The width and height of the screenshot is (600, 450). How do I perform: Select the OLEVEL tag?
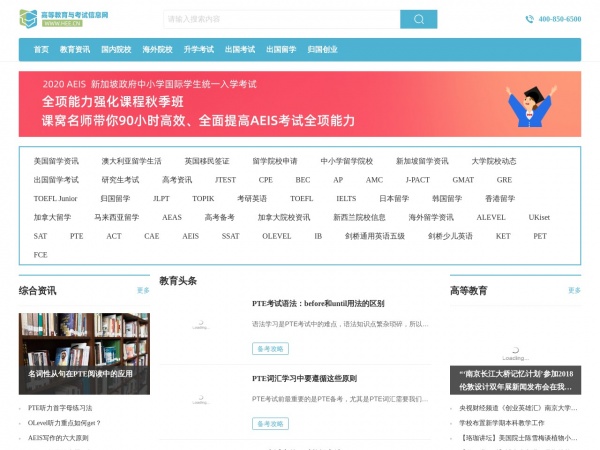coord(277,236)
